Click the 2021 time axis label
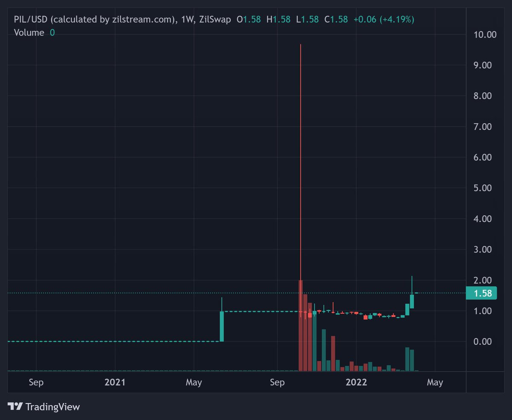 pos(115,382)
